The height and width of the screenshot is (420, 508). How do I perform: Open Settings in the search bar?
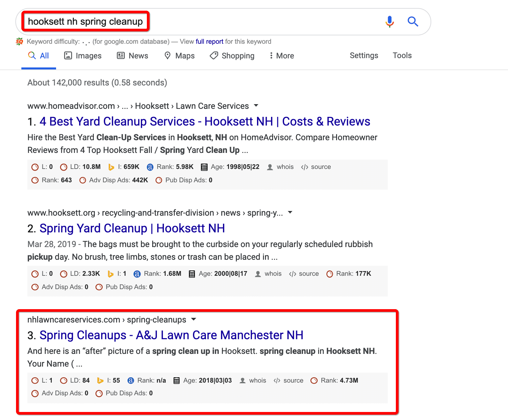point(364,55)
